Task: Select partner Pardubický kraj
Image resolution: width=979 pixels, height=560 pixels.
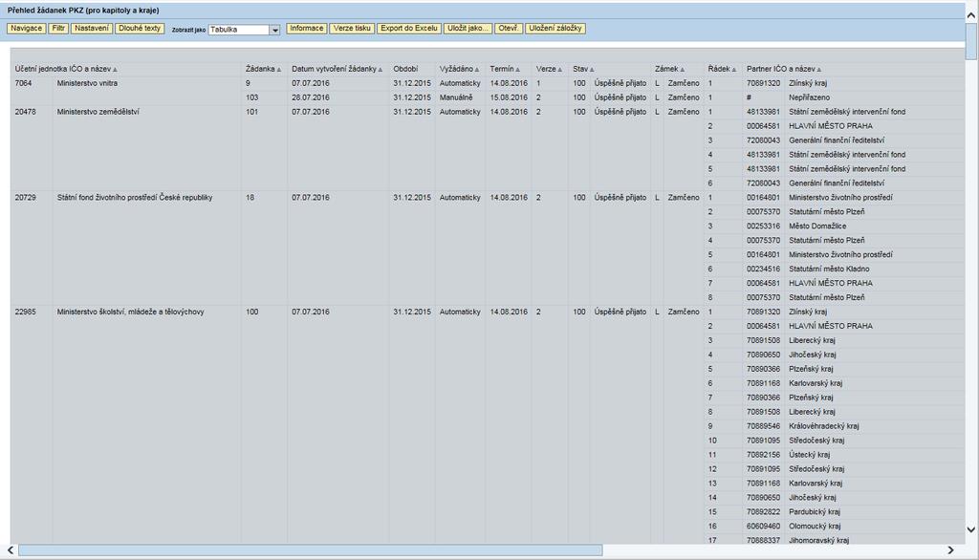Action: point(815,512)
